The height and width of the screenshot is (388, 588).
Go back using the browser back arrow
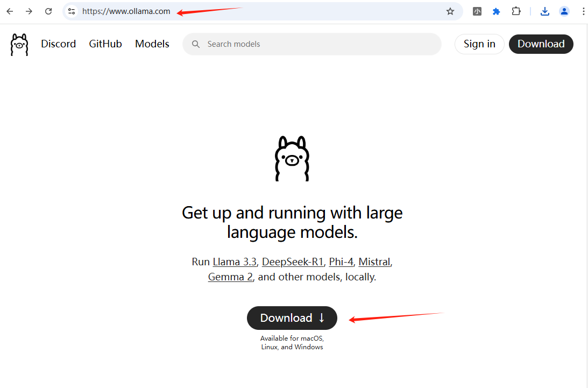(x=10, y=11)
